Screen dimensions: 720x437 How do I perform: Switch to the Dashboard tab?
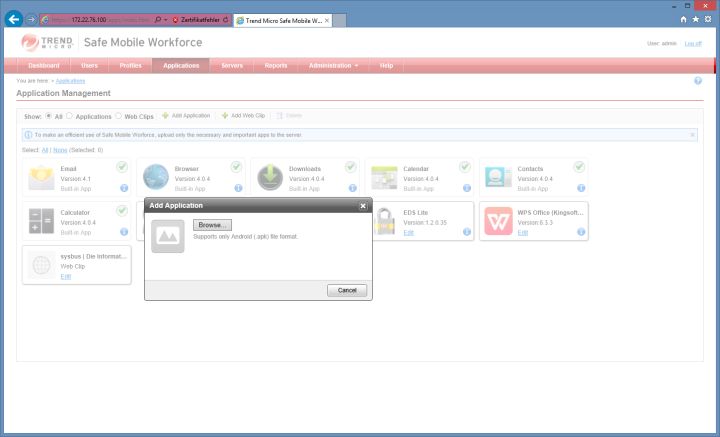(x=43, y=65)
